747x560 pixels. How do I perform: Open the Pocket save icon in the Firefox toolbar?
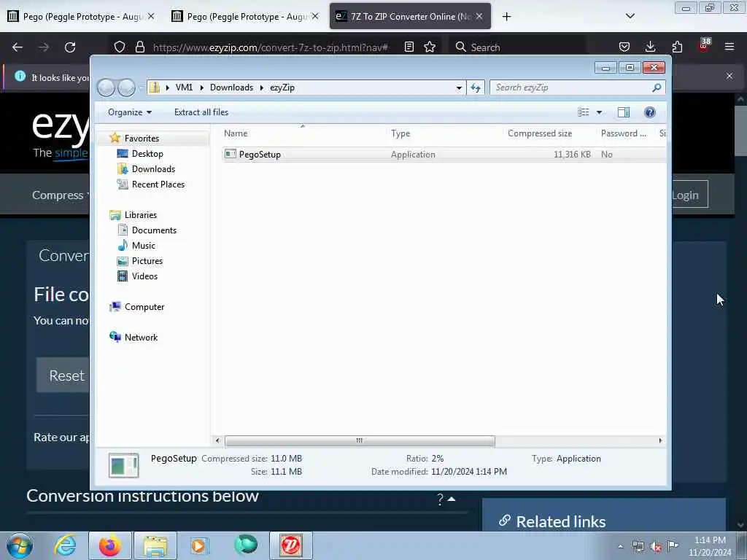point(624,47)
